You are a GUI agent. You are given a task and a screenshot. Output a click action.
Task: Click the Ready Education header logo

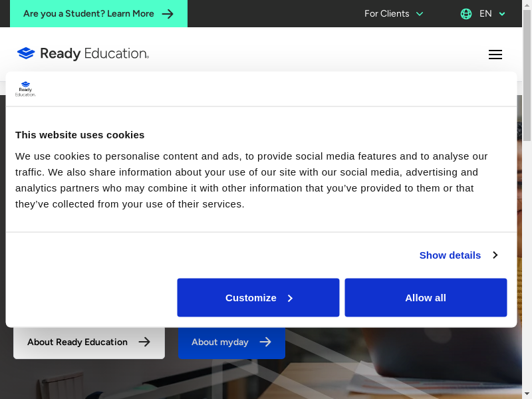click(x=83, y=54)
